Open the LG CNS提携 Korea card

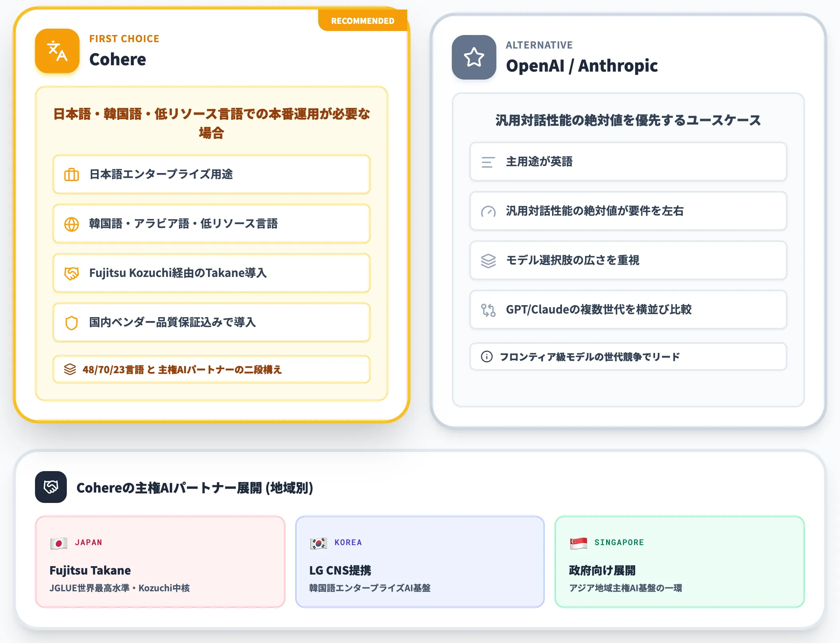tap(420, 562)
